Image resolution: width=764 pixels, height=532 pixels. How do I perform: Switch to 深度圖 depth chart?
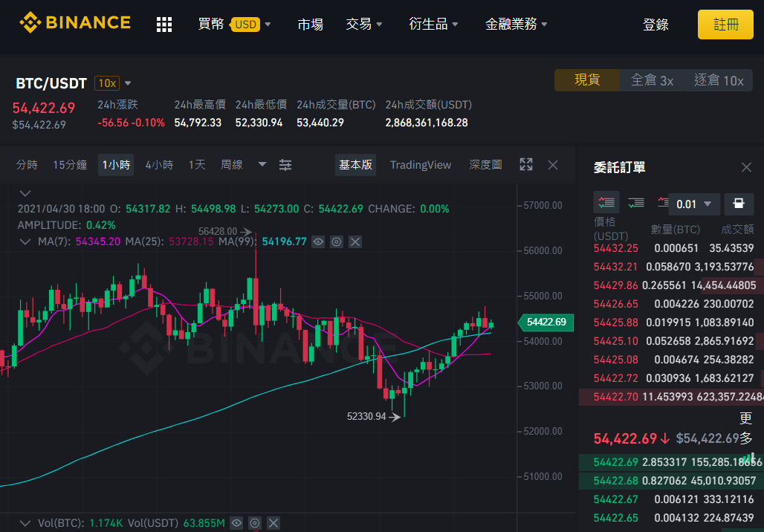click(x=485, y=165)
